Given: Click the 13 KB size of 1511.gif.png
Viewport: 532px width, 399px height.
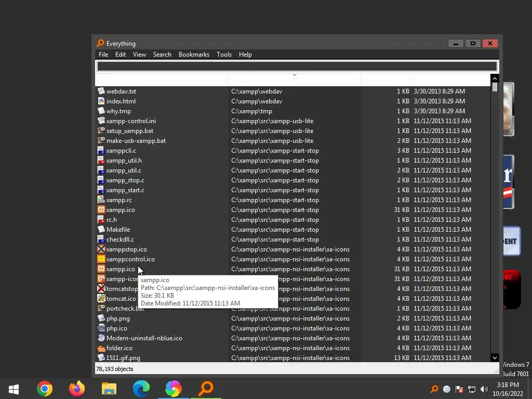Looking at the screenshot, I should (x=402, y=357).
